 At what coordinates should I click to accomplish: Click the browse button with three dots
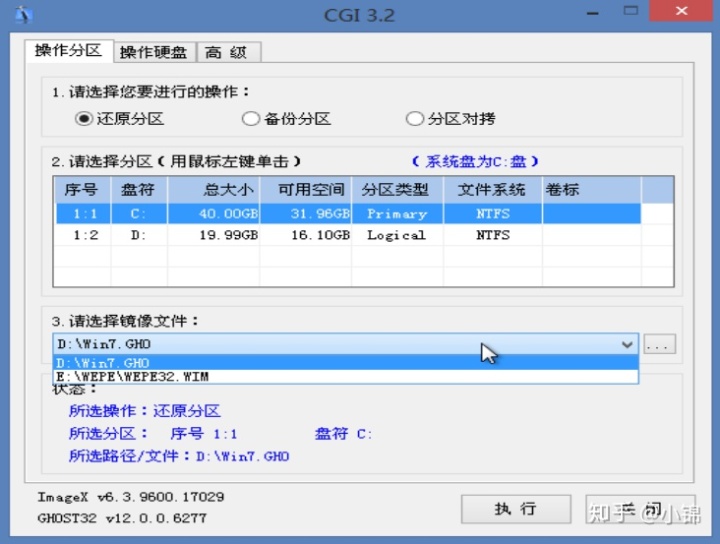[659, 344]
